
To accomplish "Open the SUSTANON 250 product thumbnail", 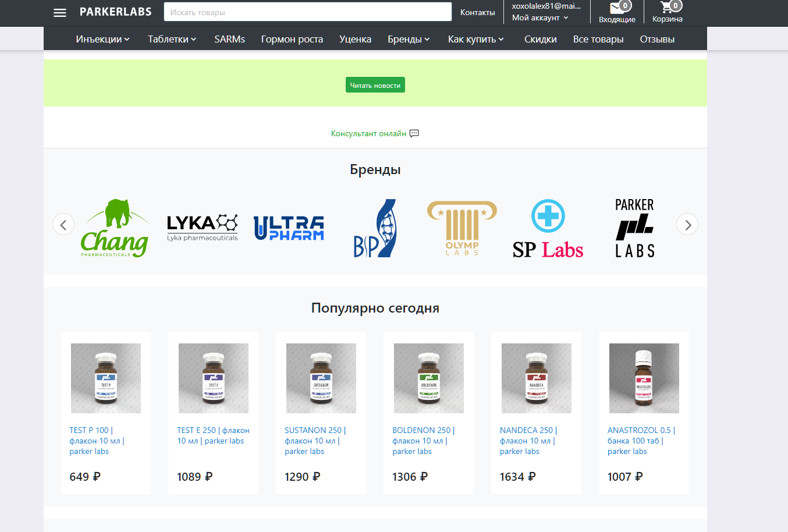I will point(321,378).
